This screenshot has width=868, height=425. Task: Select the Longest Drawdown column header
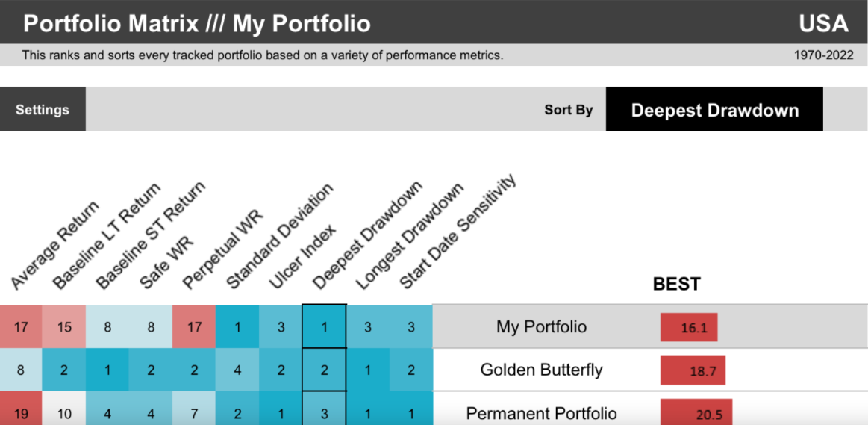pos(408,235)
